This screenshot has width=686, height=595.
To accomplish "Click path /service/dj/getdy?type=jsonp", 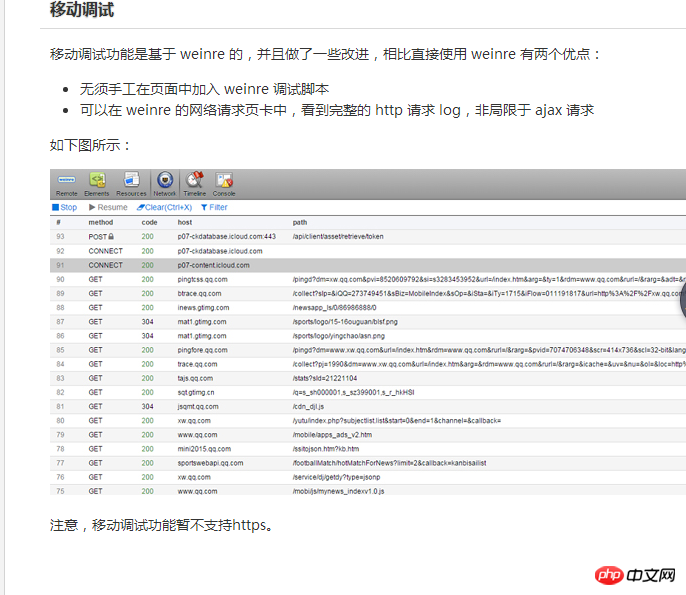I will tap(336, 477).
